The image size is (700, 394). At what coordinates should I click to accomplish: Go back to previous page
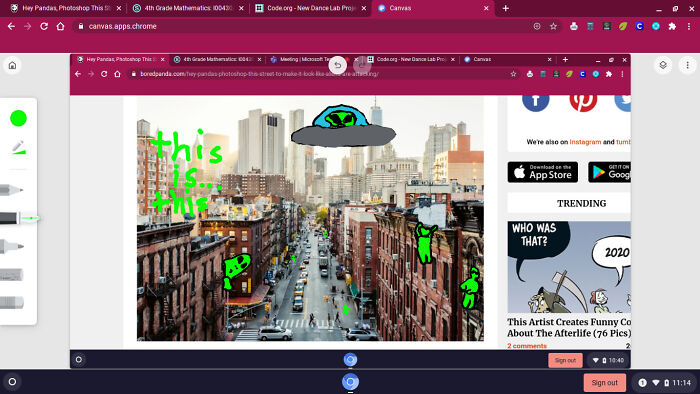pyautogui.click(x=12, y=26)
